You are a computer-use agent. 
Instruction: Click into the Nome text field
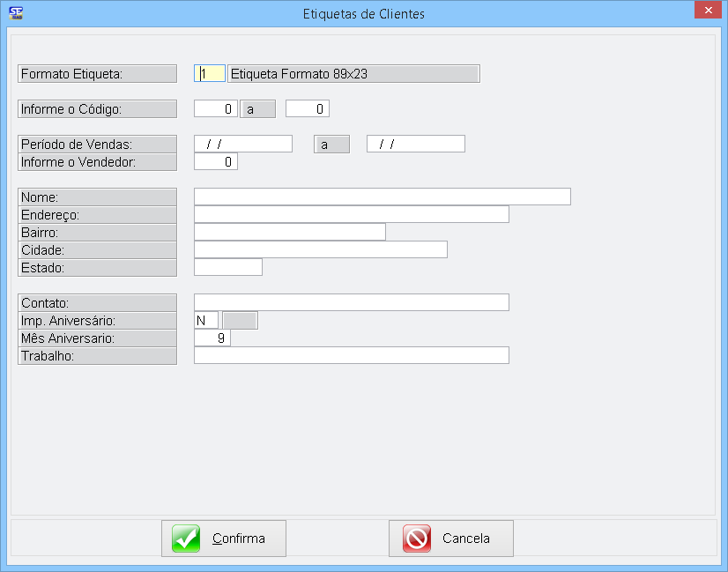pyautogui.click(x=382, y=197)
